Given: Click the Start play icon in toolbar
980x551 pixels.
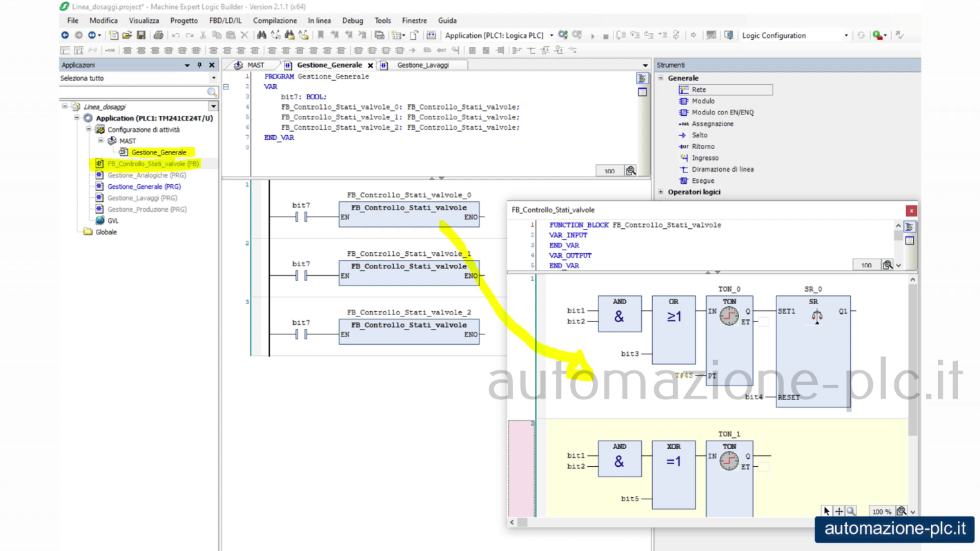Looking at the screenshot, I should [592, 36].
